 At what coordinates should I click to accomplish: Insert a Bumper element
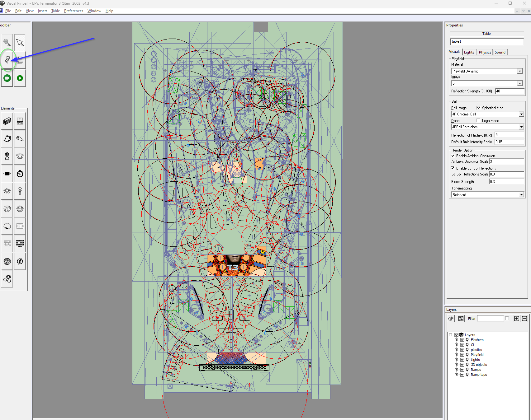pyautogui.click(x=20, y=156)
